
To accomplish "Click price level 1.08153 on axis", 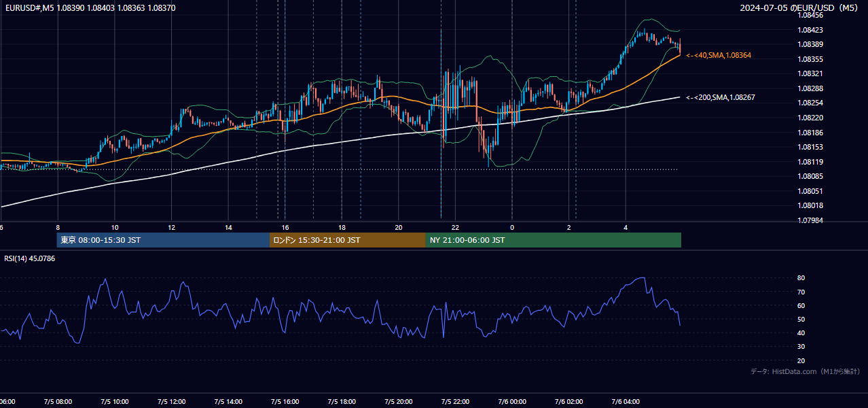I will click(810, 147).
